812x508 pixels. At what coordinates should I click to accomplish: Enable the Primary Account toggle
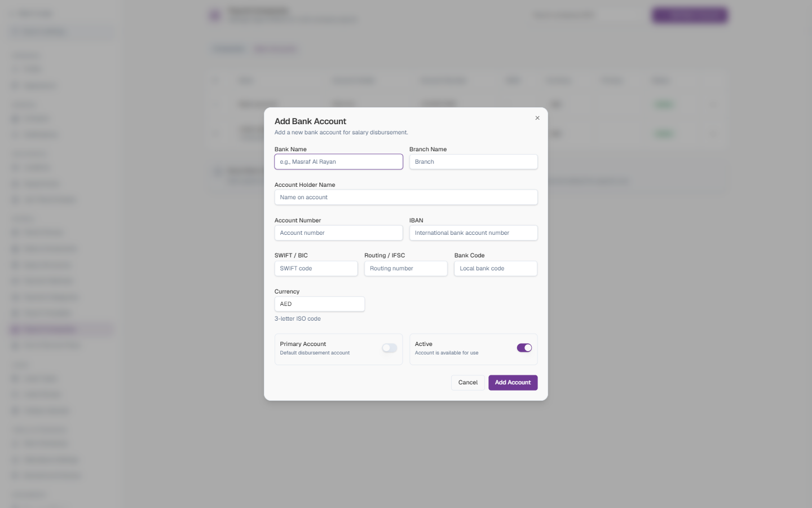[389, 348]
